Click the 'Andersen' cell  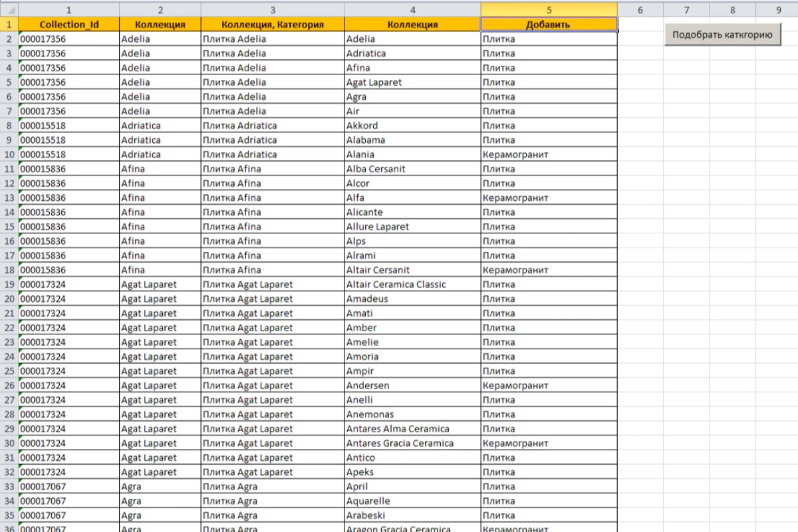pyautogui.click(x=413, y=386)
